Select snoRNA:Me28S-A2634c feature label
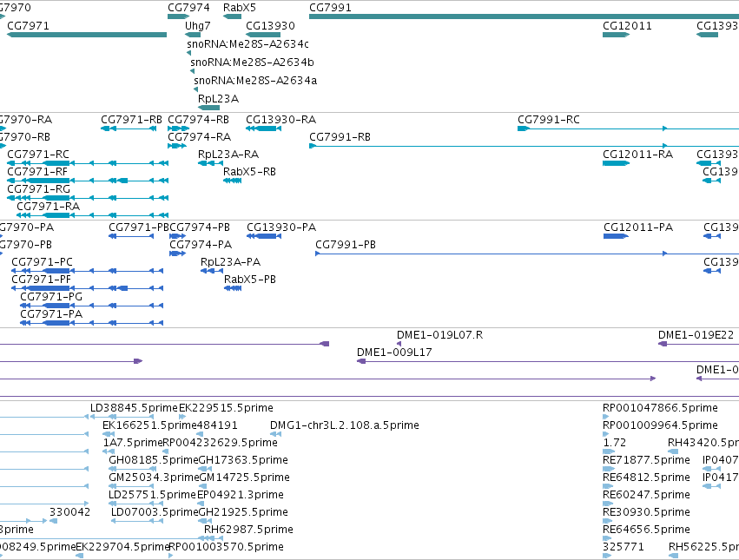 (x=247, y=43)
